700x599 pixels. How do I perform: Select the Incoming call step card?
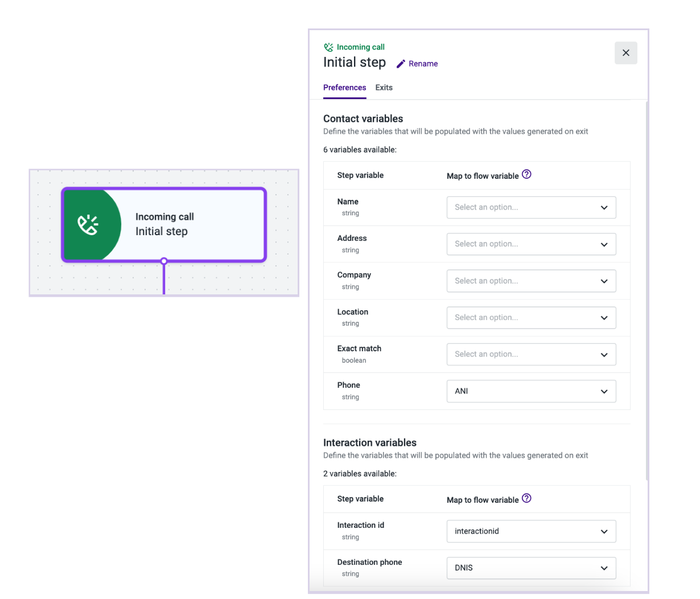point(188,224)
